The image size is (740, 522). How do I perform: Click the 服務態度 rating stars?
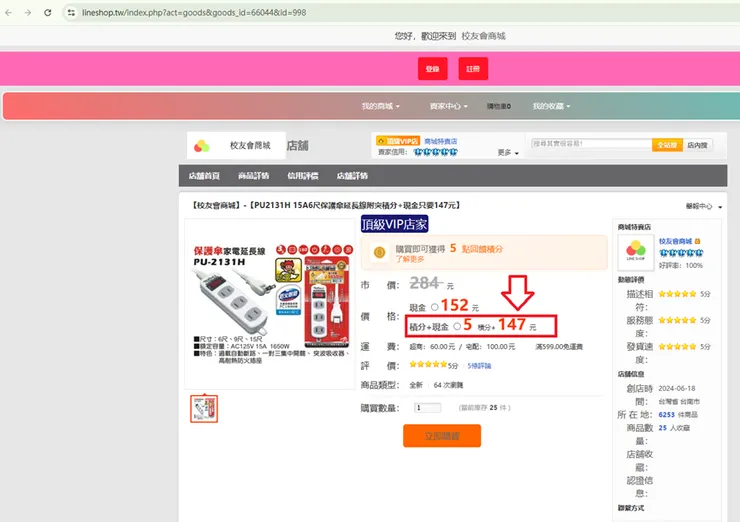[677, 320]
